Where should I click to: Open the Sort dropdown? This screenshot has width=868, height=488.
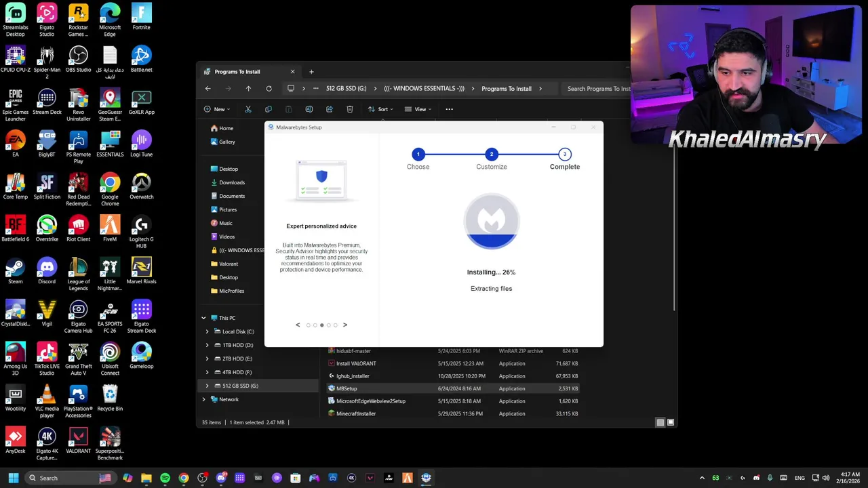(x=381, y=109)
